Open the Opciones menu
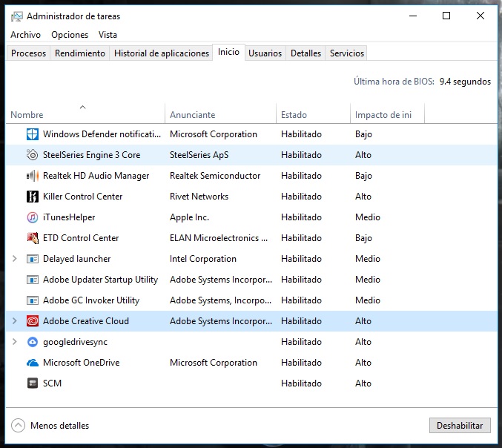This screenshot has width=502, height=448. click(x=70, y=35)
